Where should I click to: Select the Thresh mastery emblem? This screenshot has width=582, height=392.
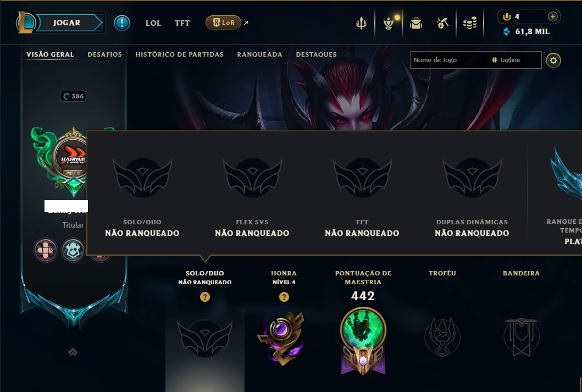coord(363,340)
